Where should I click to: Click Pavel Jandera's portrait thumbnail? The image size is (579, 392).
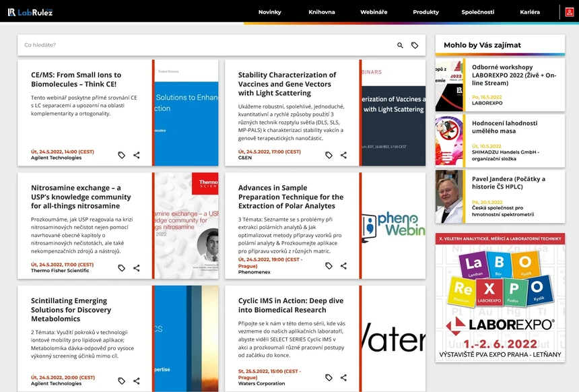(x=449, y=197)
